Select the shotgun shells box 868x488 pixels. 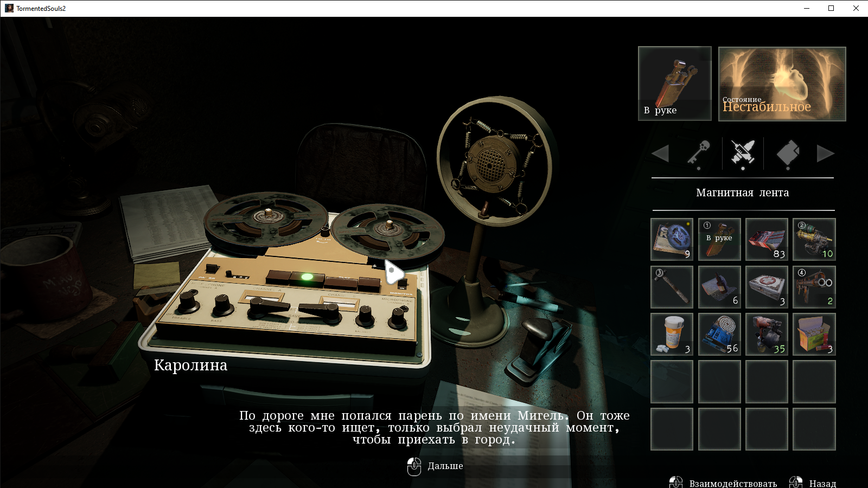tap(814, 335)
